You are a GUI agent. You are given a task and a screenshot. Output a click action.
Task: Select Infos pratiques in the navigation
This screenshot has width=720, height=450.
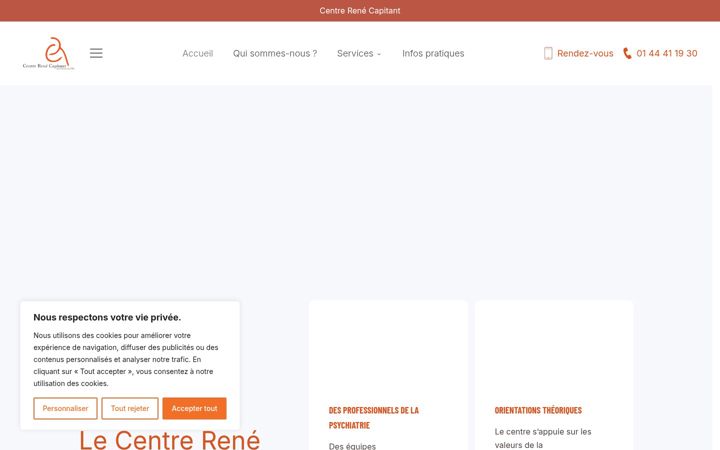coord(433,53)
